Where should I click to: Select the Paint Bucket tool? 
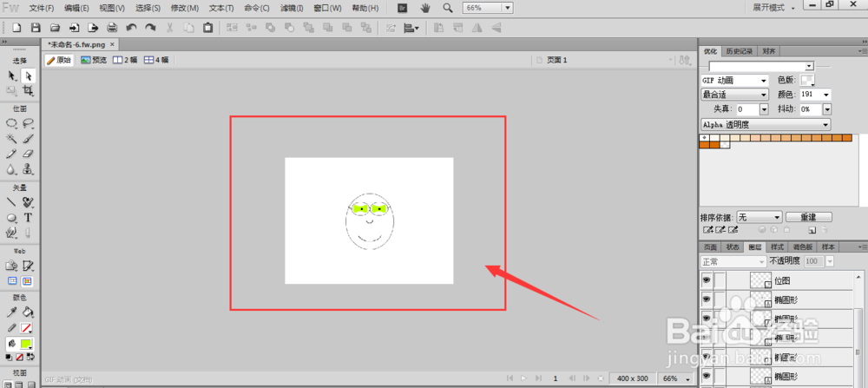click(29, 312)
